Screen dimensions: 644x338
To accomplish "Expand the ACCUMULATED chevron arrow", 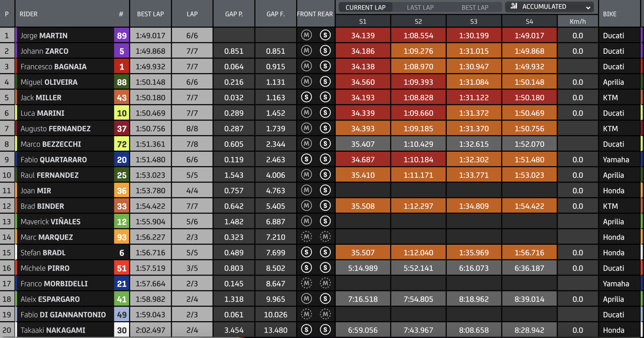I will 588,7.
